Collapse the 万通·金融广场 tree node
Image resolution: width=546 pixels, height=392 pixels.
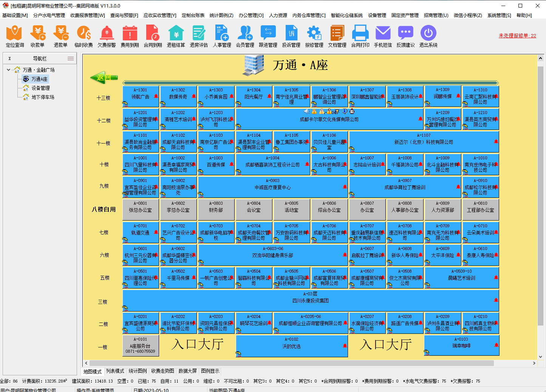coord(8,70)
